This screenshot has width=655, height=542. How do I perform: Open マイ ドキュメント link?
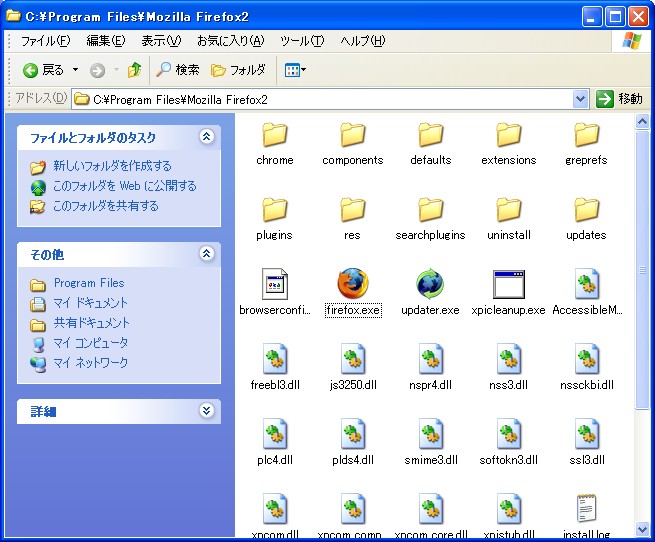[91, 303]
